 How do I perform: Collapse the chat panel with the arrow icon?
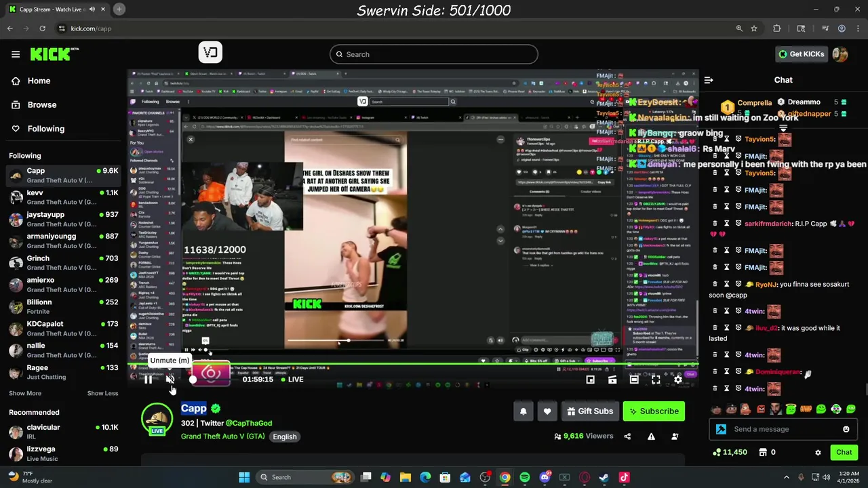coord(709,80)
